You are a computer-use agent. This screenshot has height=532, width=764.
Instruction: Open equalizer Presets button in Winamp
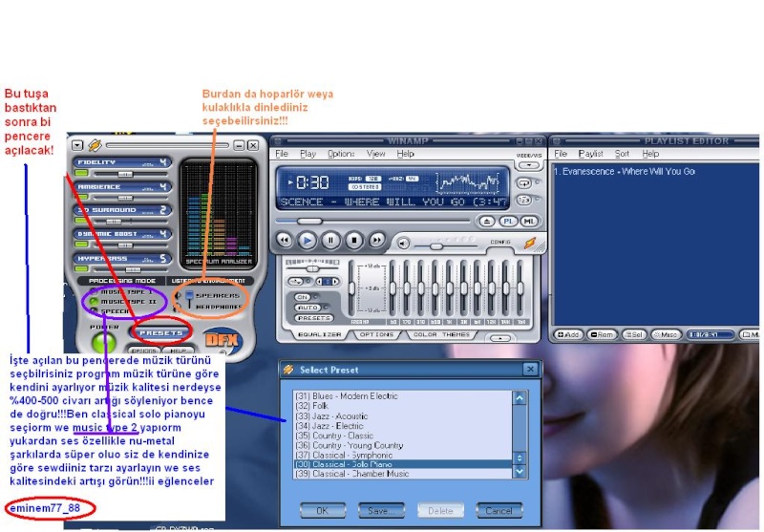pyautogui.click(x=314, y=318)
